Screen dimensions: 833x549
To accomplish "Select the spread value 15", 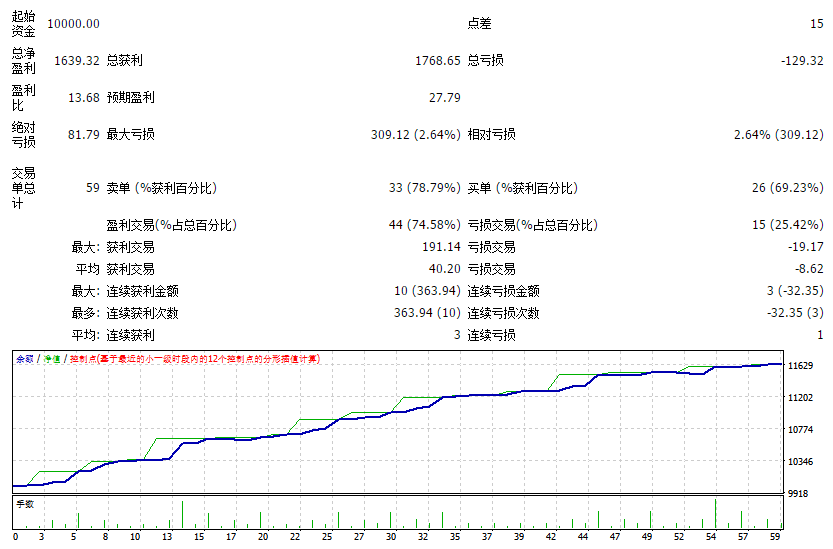I will tap(817, 24).
